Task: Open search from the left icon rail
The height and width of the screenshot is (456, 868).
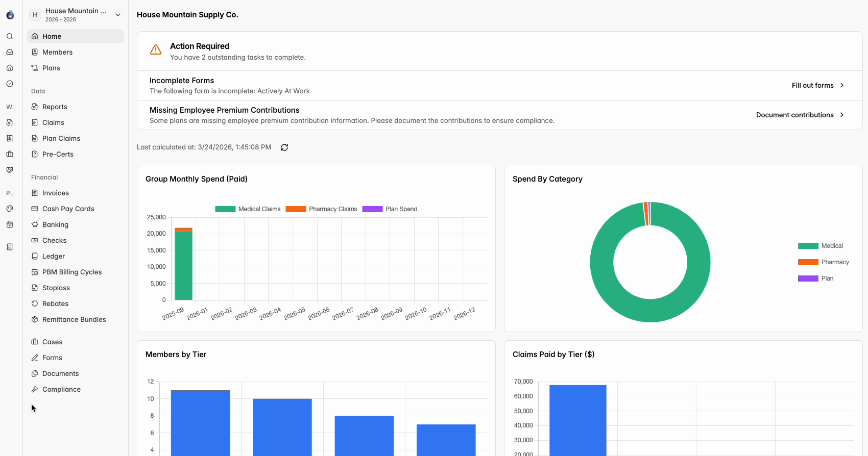Action: click(10, 36)
